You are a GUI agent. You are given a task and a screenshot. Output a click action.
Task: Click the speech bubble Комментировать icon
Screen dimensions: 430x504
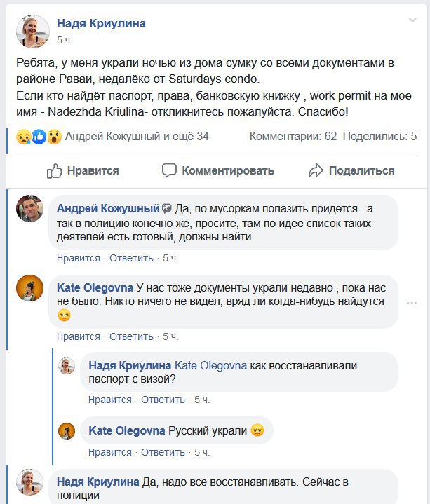169,170
